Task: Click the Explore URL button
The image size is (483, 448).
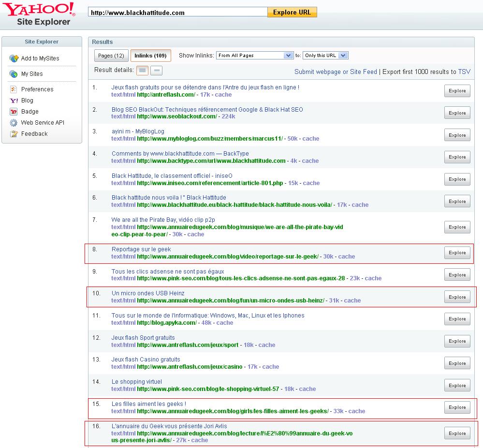Action: click(x=292, y=12)
